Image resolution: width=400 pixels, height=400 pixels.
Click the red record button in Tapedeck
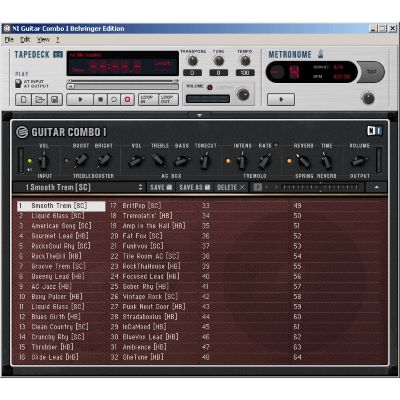[x=127, y=99]
